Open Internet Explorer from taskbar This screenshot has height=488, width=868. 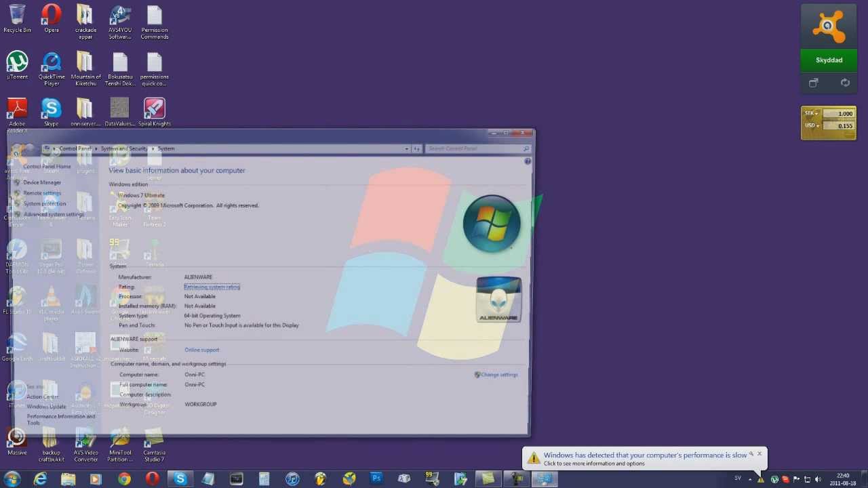tap(41, 479)
